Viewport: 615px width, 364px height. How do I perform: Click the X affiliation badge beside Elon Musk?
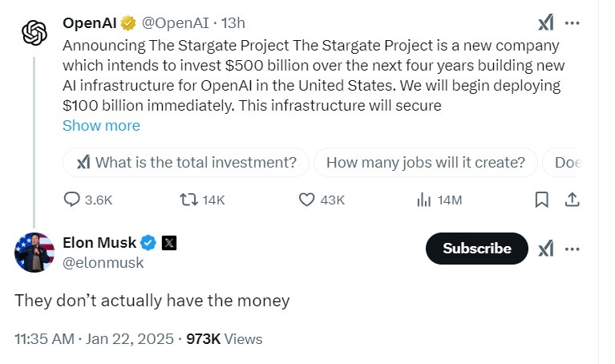[169, 242]
